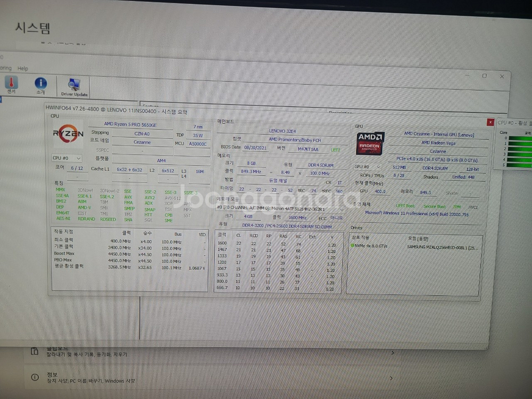Select the Boost Max clock row
This screenshot has height=399, width=532.
click(x=130, y=254)
